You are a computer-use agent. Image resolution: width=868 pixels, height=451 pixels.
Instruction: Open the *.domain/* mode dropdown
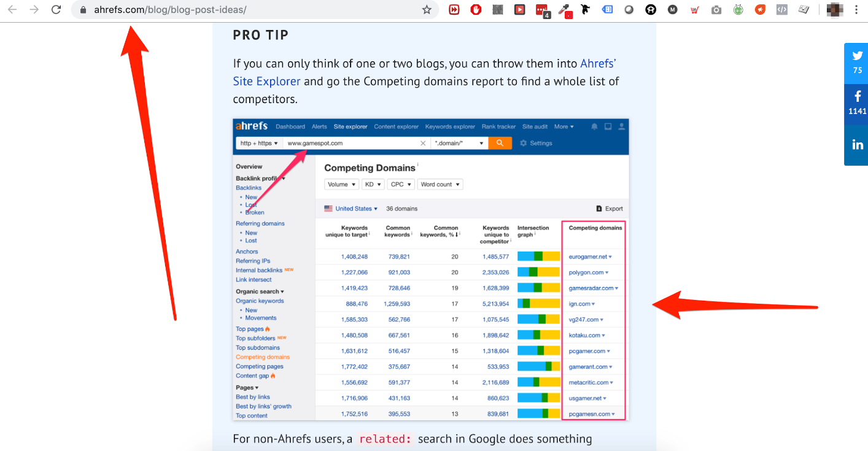tap(459, 143)
